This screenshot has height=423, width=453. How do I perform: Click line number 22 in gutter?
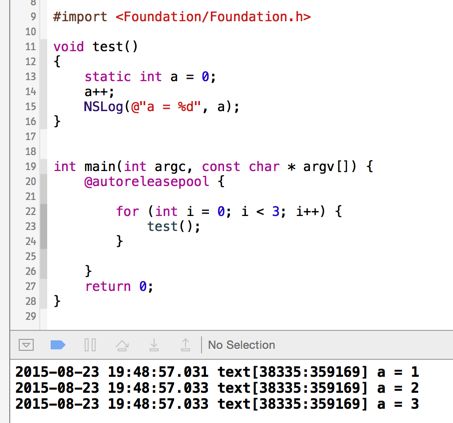point(30,211)
